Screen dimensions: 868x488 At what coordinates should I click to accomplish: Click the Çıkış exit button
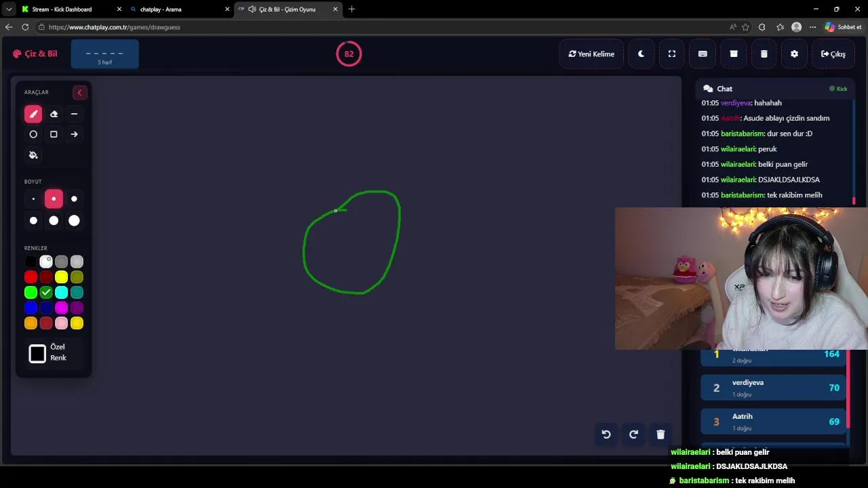(x=833, y=54)
